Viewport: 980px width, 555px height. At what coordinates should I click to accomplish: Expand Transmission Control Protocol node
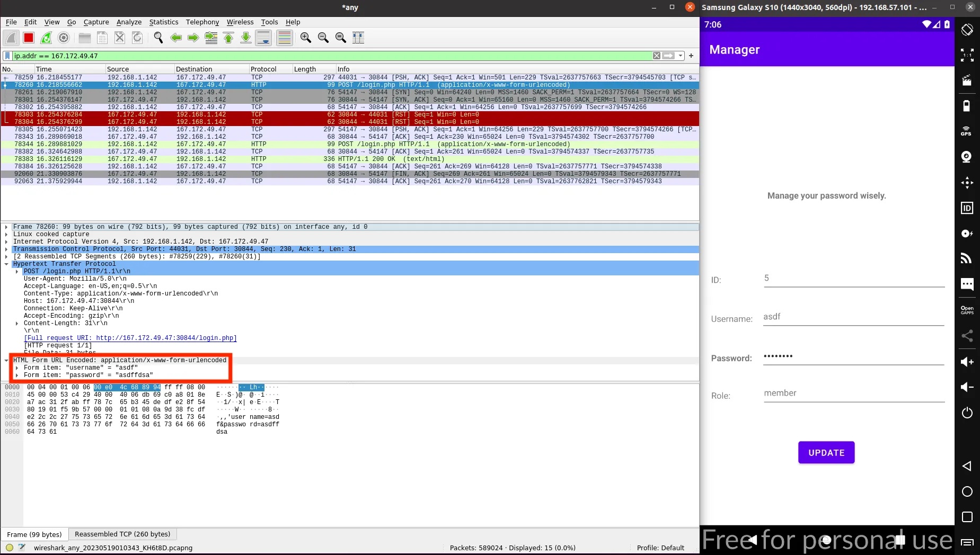(6, 249)
